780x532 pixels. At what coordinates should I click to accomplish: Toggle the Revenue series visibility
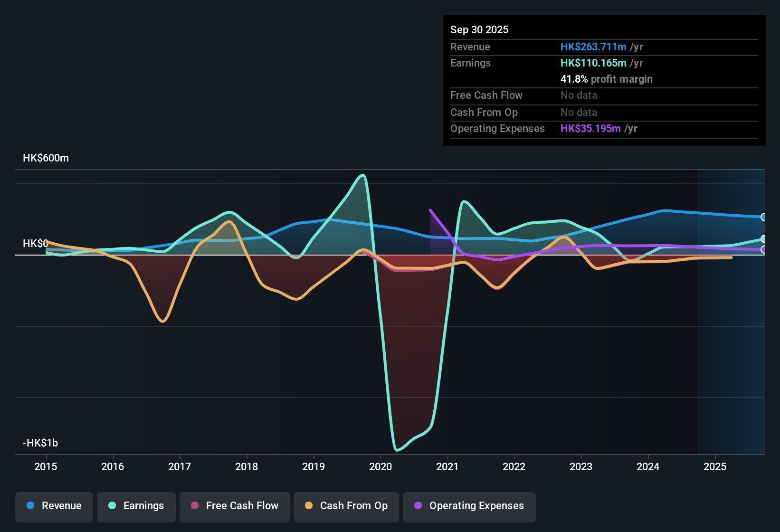click(54, 506)
